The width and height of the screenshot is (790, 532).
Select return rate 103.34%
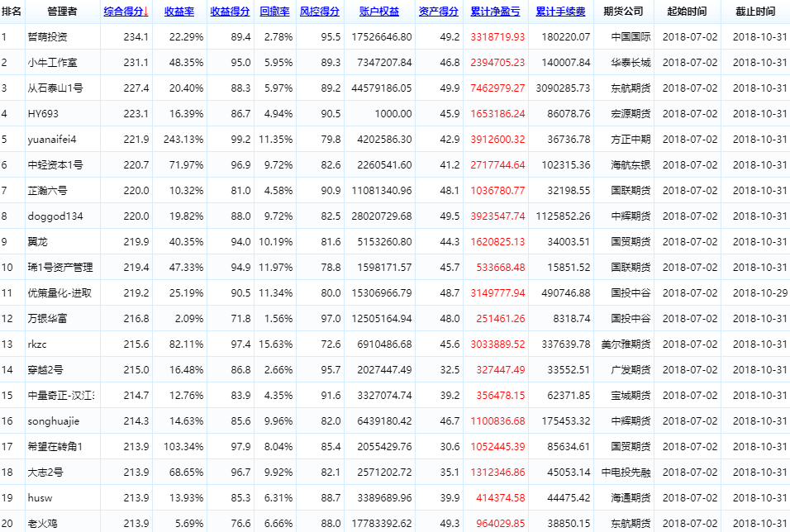click(x=183, y=447)
